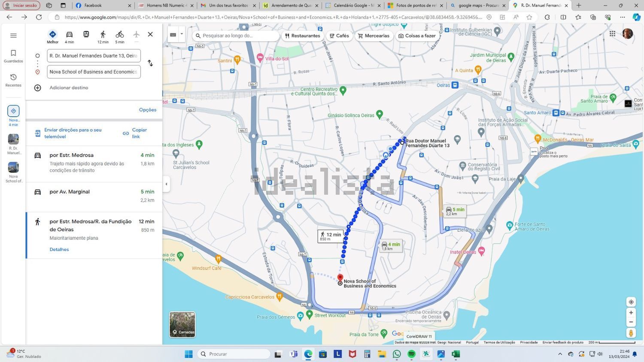Center map on your location
Image resolution: width=644 pixels, height=362 pixels.
(631, 302)
